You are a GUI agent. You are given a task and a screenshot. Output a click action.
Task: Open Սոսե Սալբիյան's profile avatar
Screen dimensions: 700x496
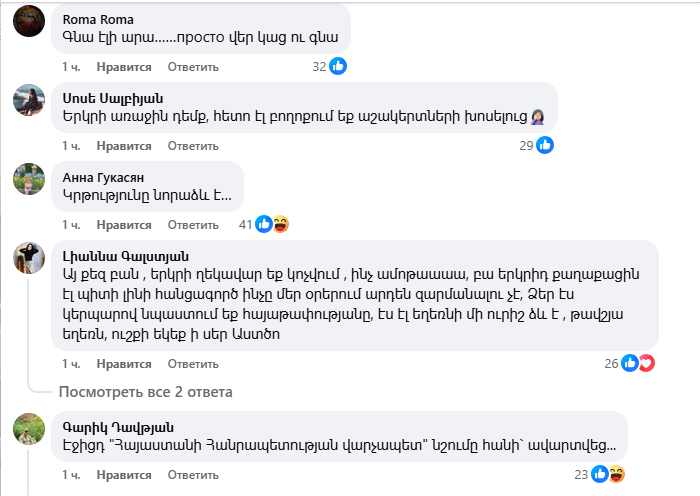29,100
